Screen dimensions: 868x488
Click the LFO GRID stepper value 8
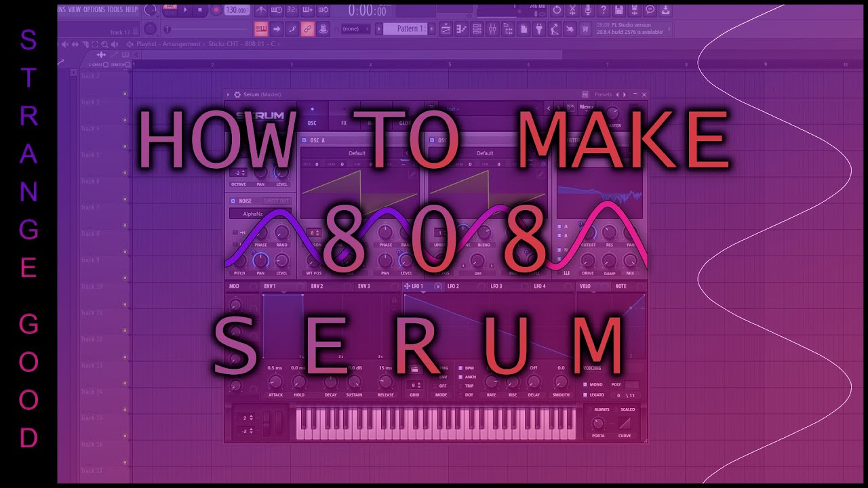coord(414,386)
